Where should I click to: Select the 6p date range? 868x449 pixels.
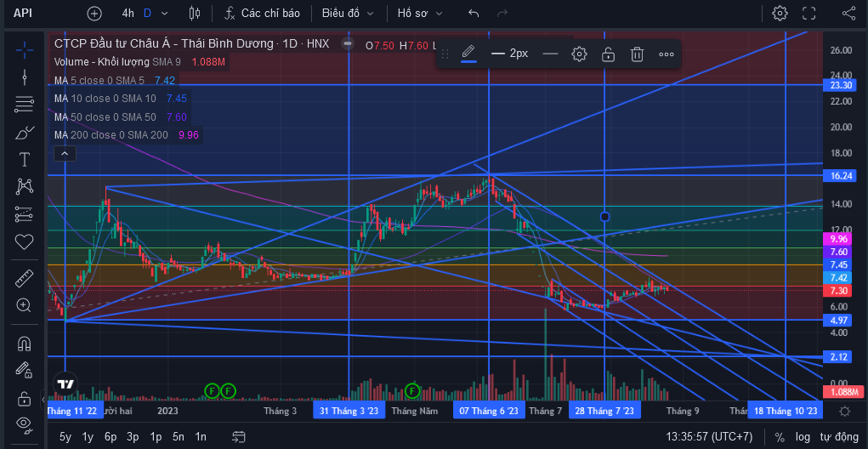(x=111, y=437)
